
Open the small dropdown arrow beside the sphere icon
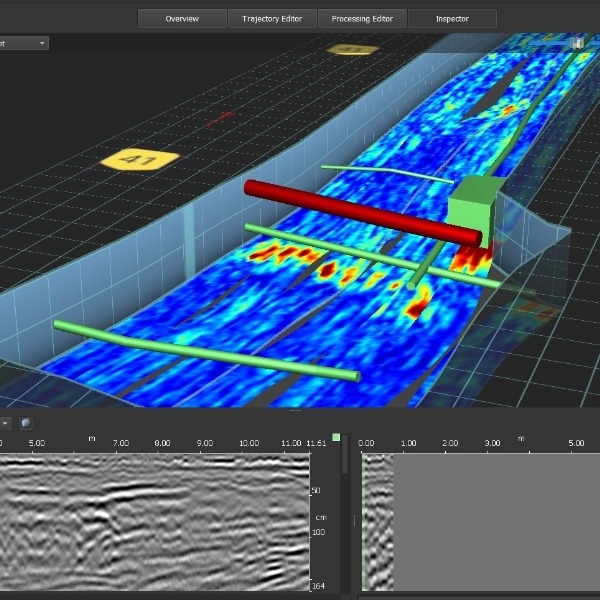(5, 423)
